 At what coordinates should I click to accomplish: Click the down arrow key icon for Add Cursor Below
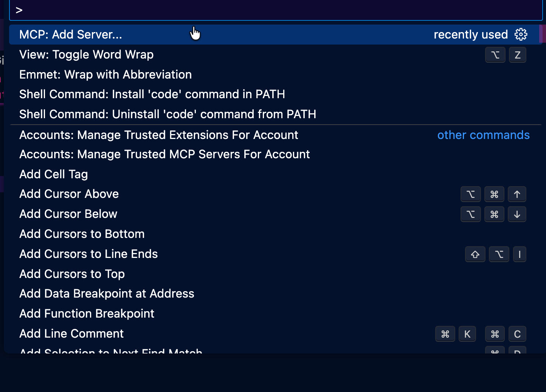(517, 215)
